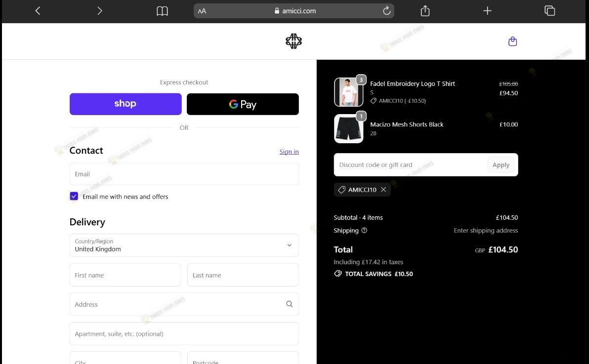Focus the City field
This screenshot has height=364, width=589.
tap(125, 358)
